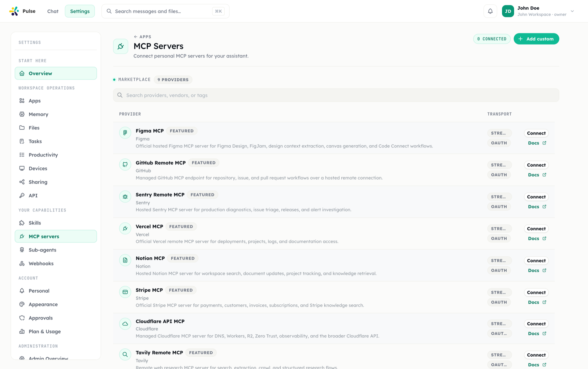Click the search magnifier icon in providers search
The width and height of the screenshot is (588, 369).
(120, 95)
